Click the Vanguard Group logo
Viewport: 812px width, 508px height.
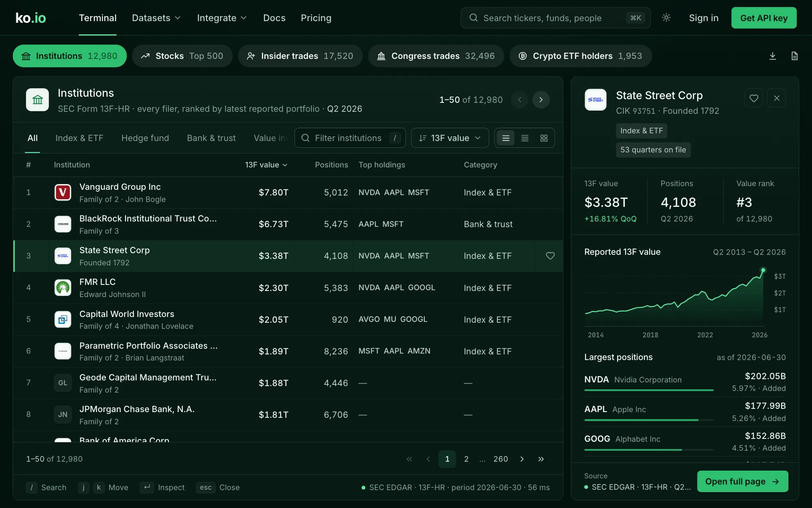click(63, 192)
